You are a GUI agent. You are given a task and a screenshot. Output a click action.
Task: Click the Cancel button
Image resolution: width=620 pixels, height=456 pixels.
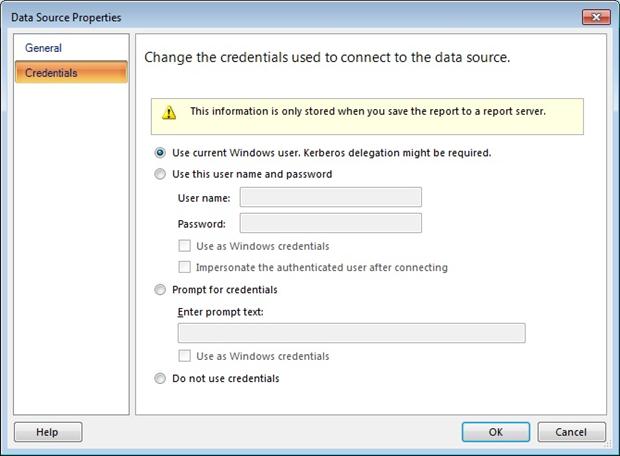coord(571,432)
